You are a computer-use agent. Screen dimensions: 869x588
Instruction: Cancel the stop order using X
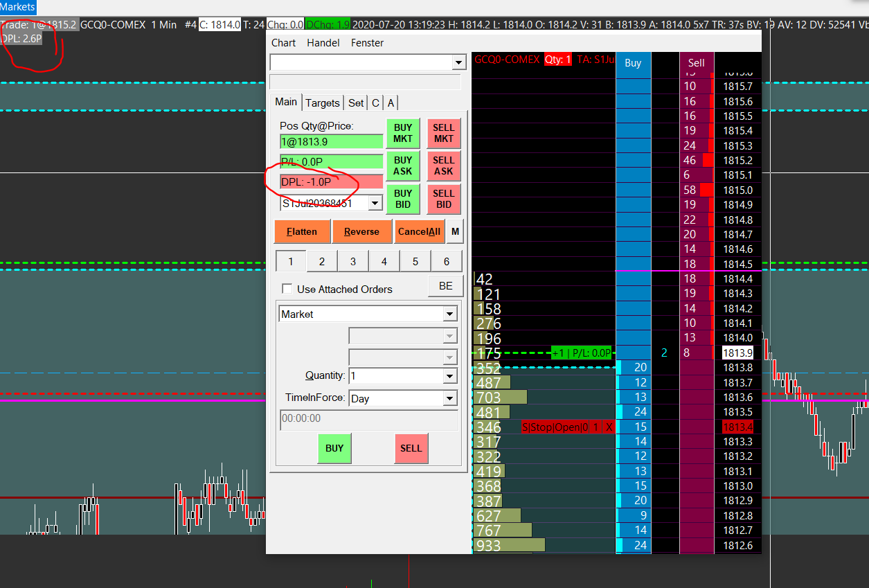pyautogui.click(x=609, y=427)
